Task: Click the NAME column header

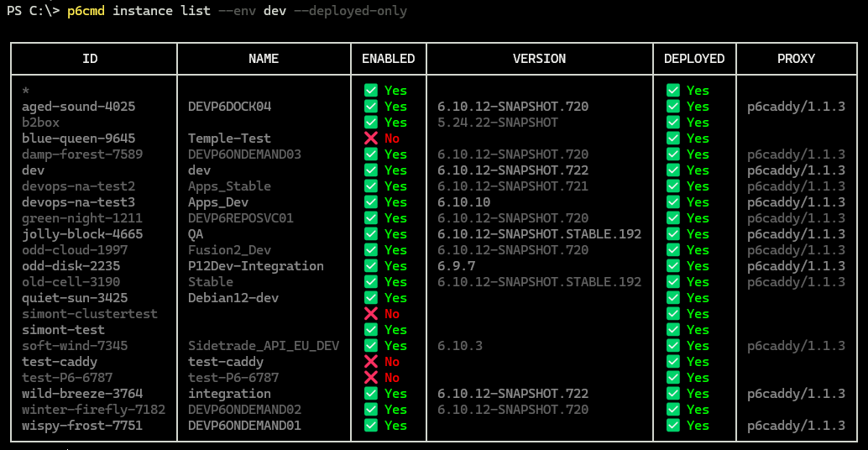Action: 264,59
